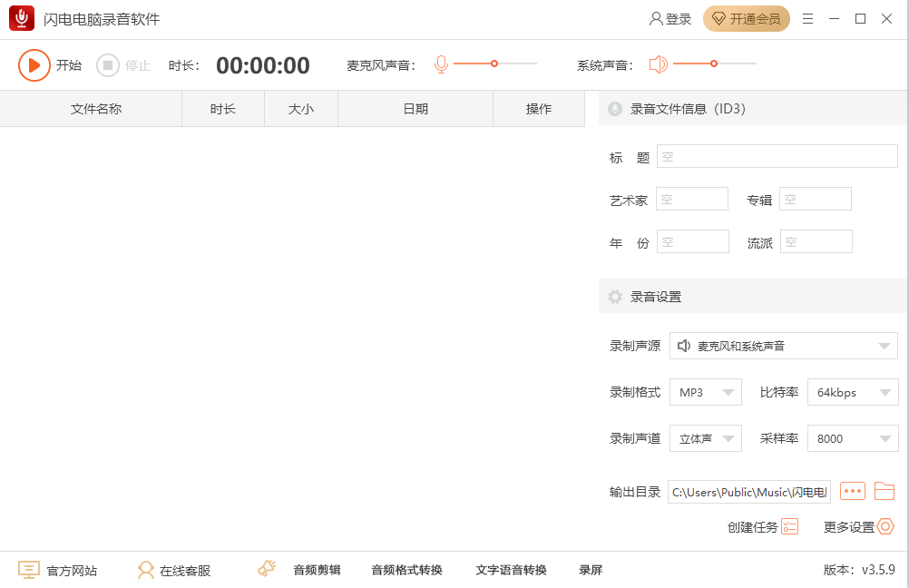909x588 pixels.
Task: Adjust the system volume slider handle
Action: click(714, 64)
